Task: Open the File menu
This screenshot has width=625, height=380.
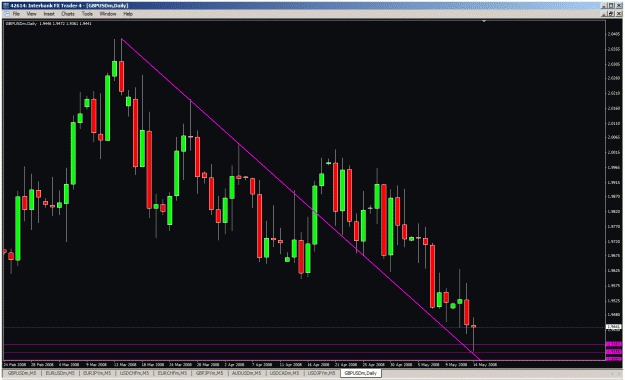Action: point(16,14)
